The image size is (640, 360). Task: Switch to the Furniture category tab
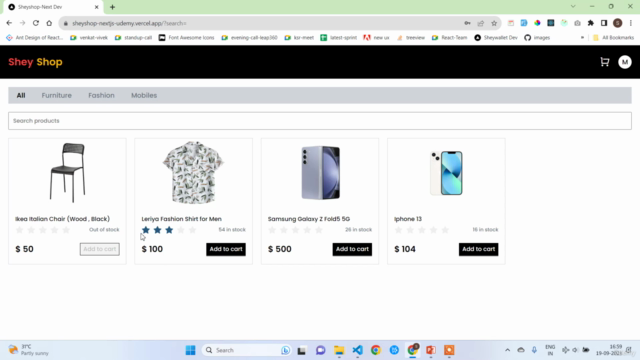click(56, 95)
